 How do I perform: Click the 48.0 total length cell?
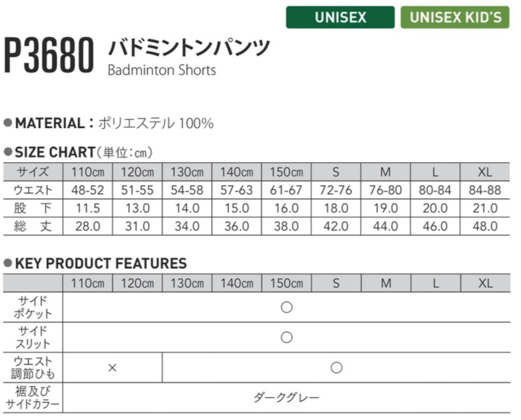(485, 226)
